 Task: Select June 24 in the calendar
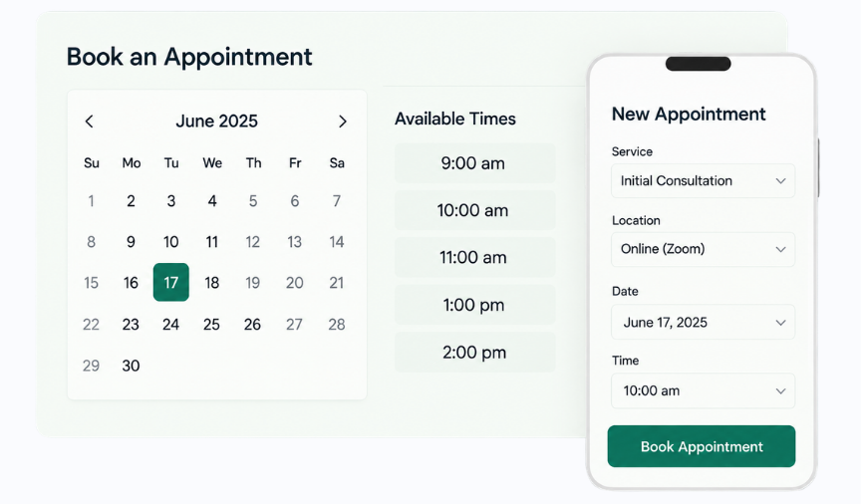tap(170, 324)
